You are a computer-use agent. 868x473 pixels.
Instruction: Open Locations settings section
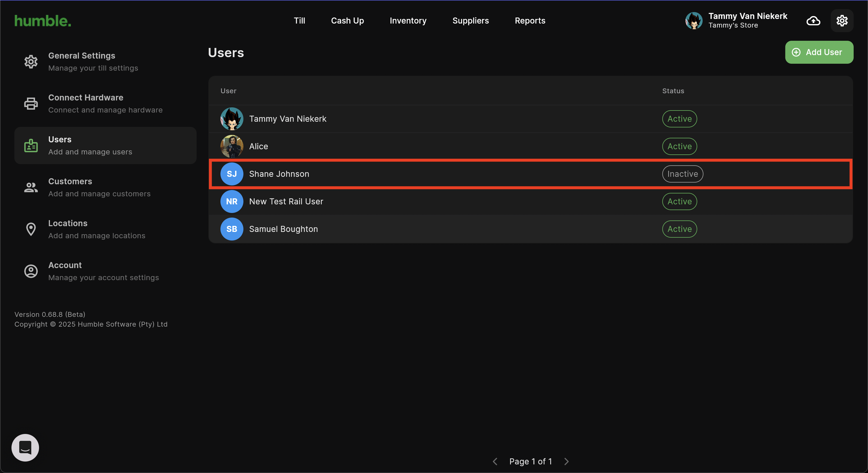tap(105, 229)
